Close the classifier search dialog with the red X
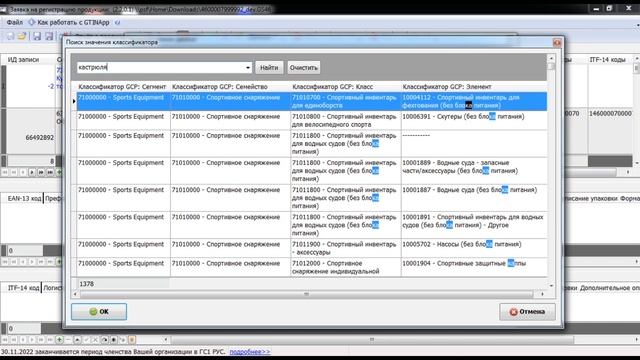Screen dimensions: 640x360 (x=557, y=42)
